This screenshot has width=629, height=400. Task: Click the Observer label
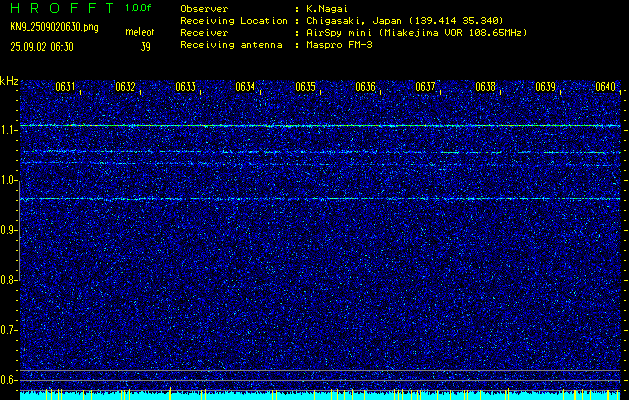pyautogui.click(x=204, y=8)
